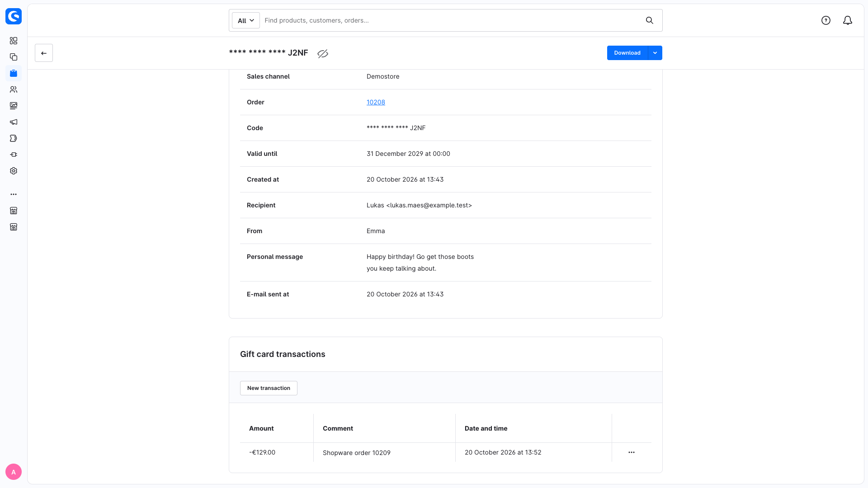Open the tag-shaped sidebar icon
The height and width of the screenshot is (488, 868).
tap(14, 138)
